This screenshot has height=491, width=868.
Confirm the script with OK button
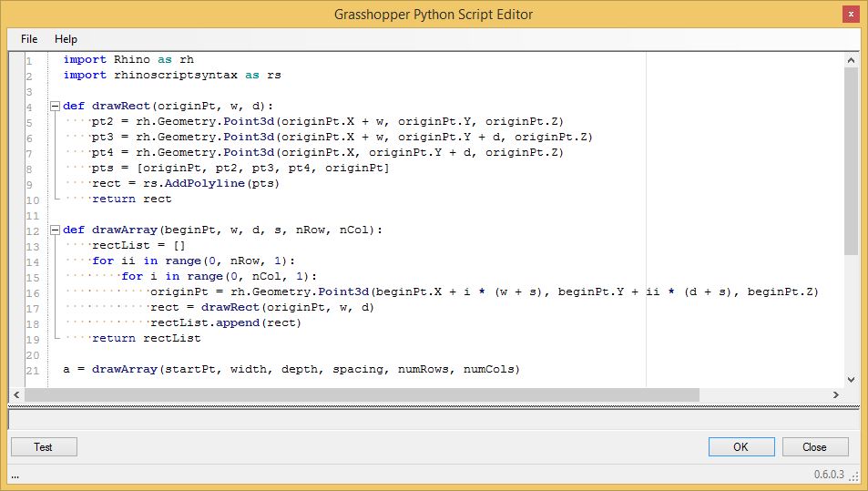pyautogui.click(x=740, y=446)
